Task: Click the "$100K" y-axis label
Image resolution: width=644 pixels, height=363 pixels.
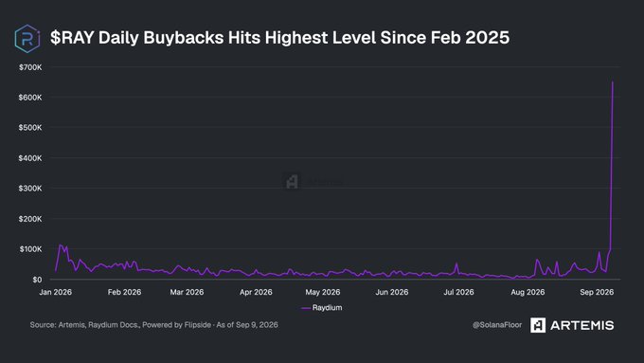Action: click(30, 249)
